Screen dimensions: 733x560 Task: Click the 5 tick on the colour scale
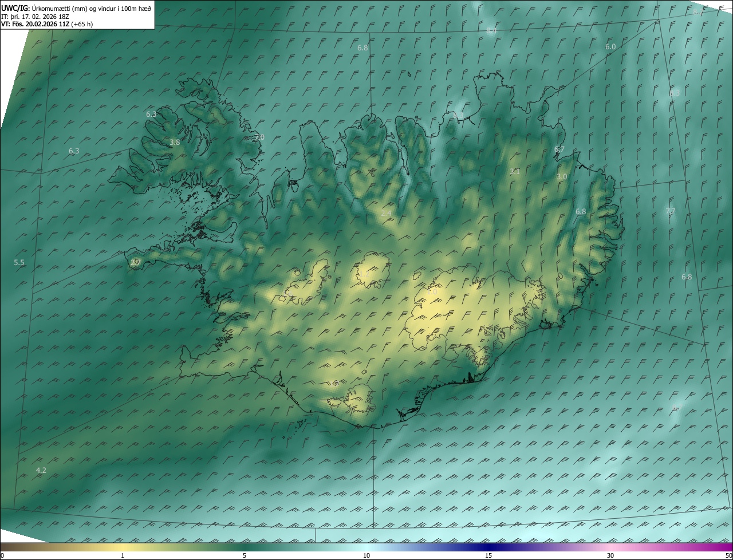[x=245, y=555]
